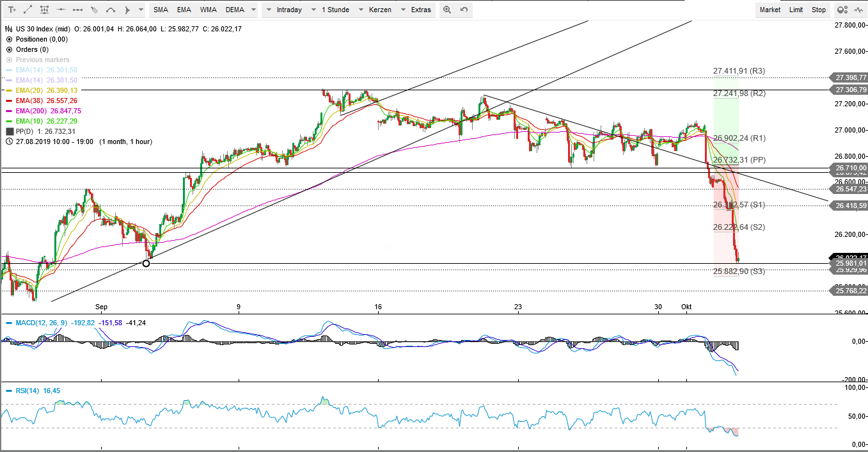Select the horizontal line tool
868x452 pixels.
(61, 10)
